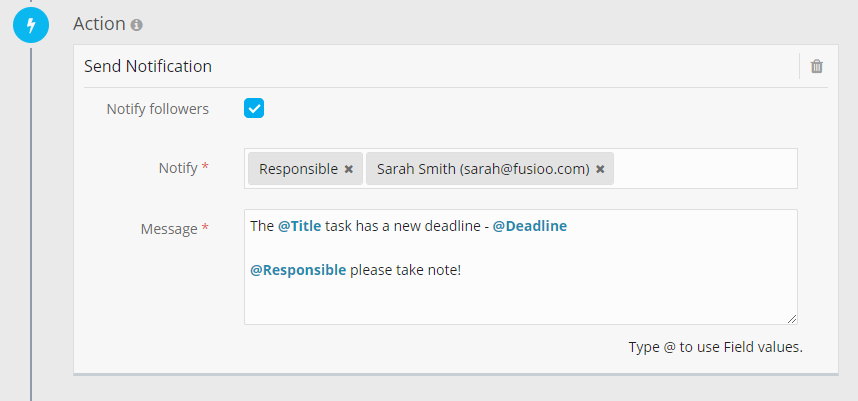Click empty space in the Notify recipients field
Screen dimensions: 858x401
(705, 169)
